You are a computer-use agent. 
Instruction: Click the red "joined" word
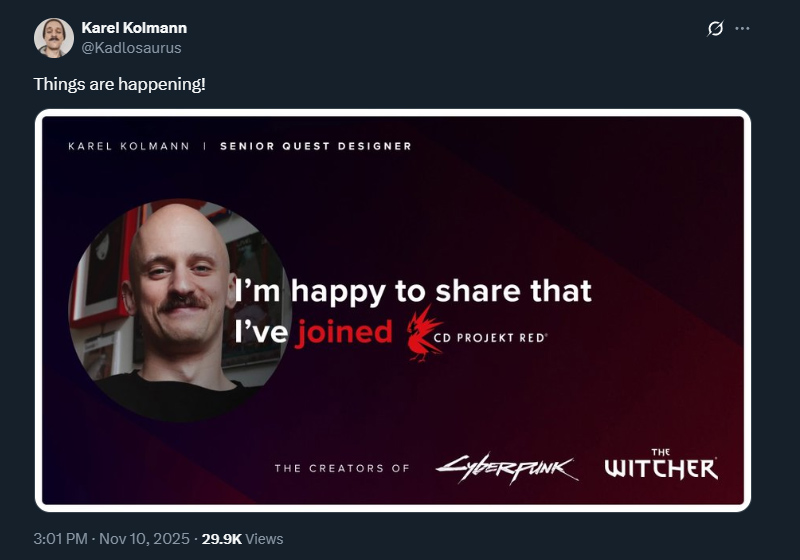pyautogui.click(x=344, y=333)
